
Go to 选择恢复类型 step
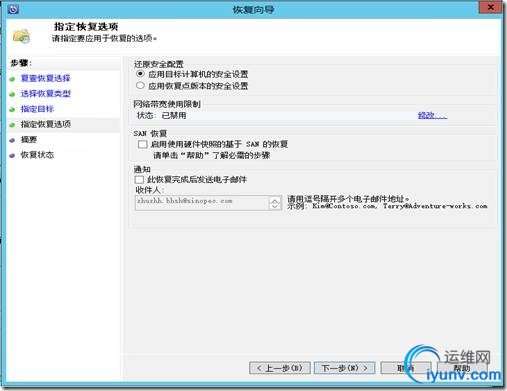46,94
